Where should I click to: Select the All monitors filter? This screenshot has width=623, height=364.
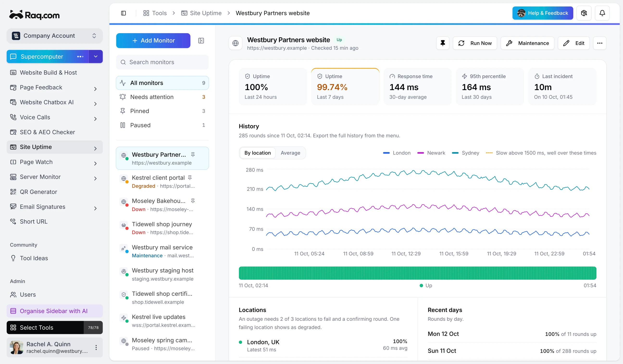coord(162,83)
